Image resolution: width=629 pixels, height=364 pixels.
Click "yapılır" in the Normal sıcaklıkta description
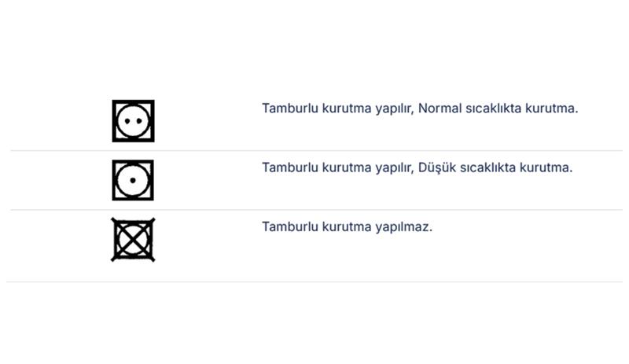coord(394,108)
